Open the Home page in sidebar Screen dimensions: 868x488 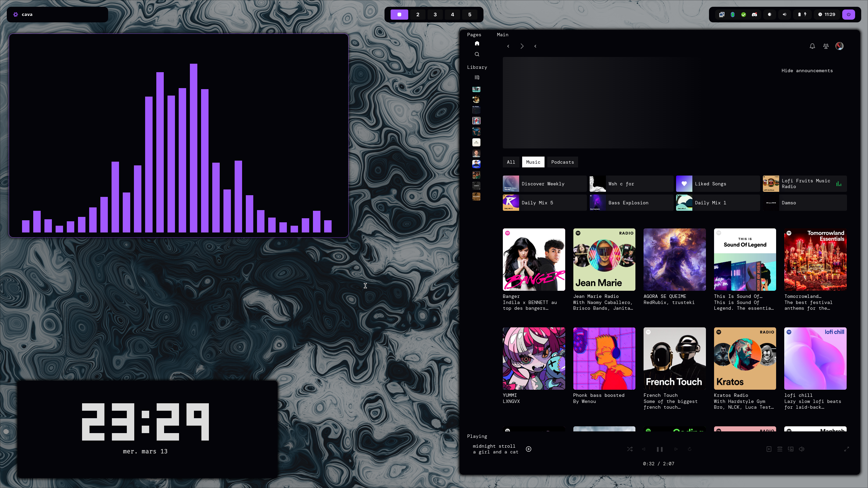tap(477, 43)
